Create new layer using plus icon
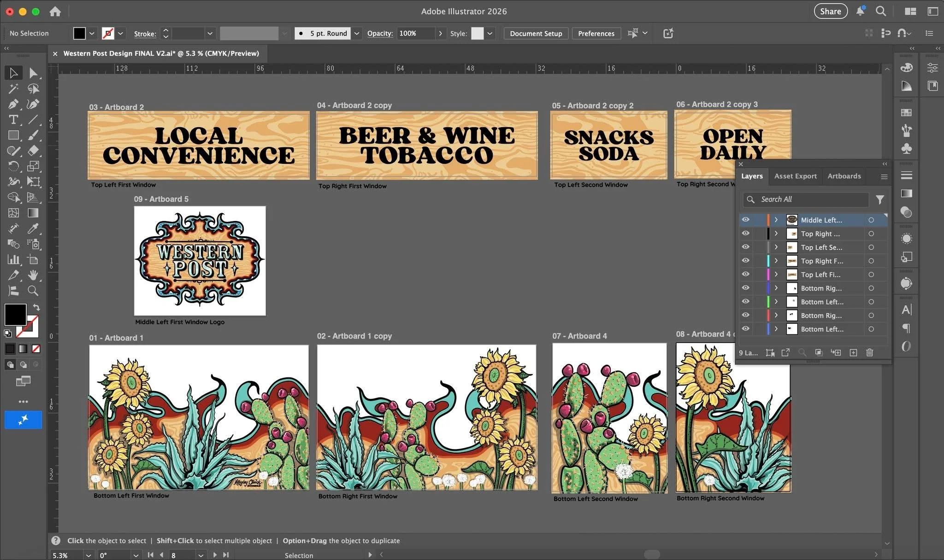Image resolution: width=944 pixels, height=560 pixels. (853, 352)
